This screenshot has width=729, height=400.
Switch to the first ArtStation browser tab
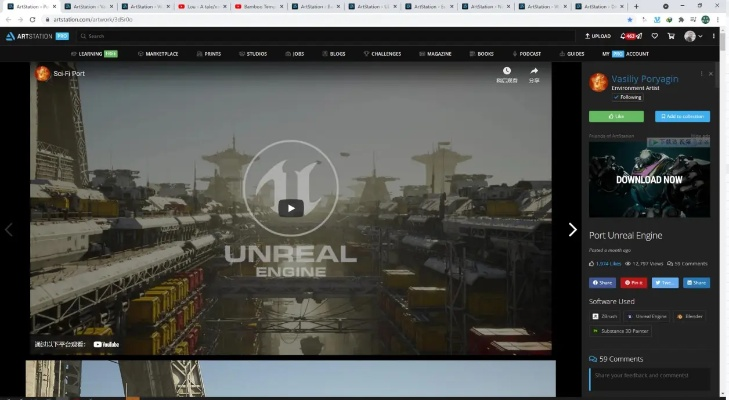[x=33, y=7]
